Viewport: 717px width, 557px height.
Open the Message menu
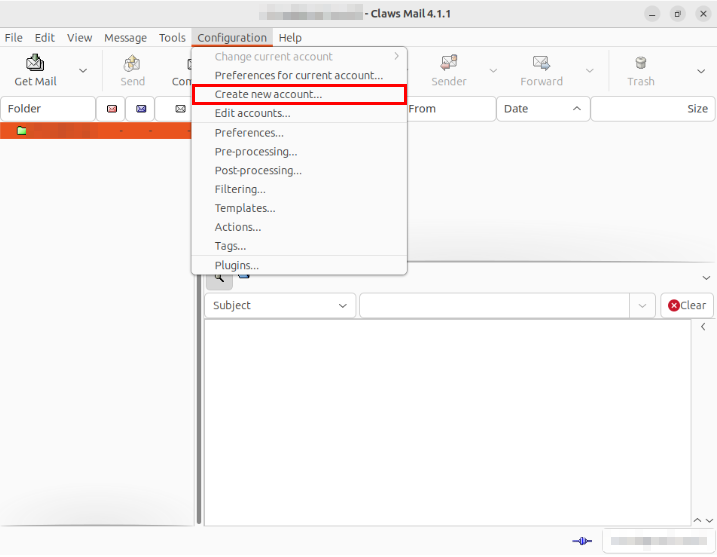[125, 37]
